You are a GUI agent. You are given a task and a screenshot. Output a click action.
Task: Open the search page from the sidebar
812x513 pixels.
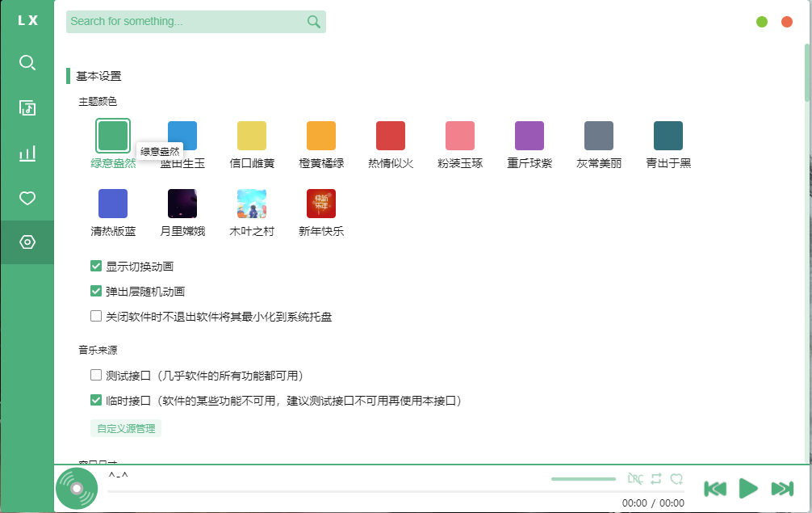click(27, 62)
